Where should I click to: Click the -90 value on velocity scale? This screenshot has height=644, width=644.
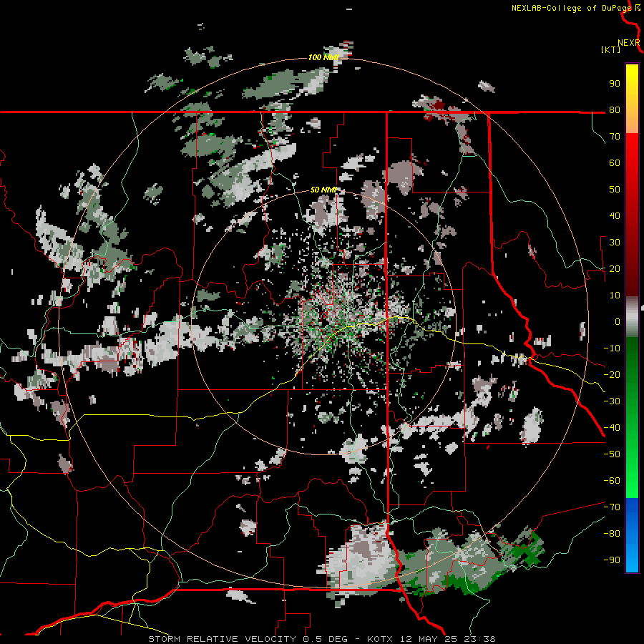pos(612,560)
